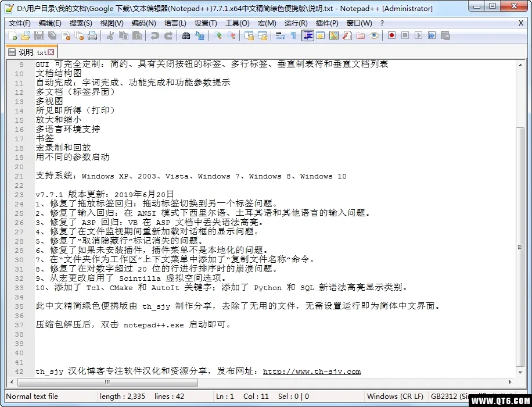Toggle the indent guide button
Image resolution: width=532 pixels, height=407 pixels.
pos(307,35)
